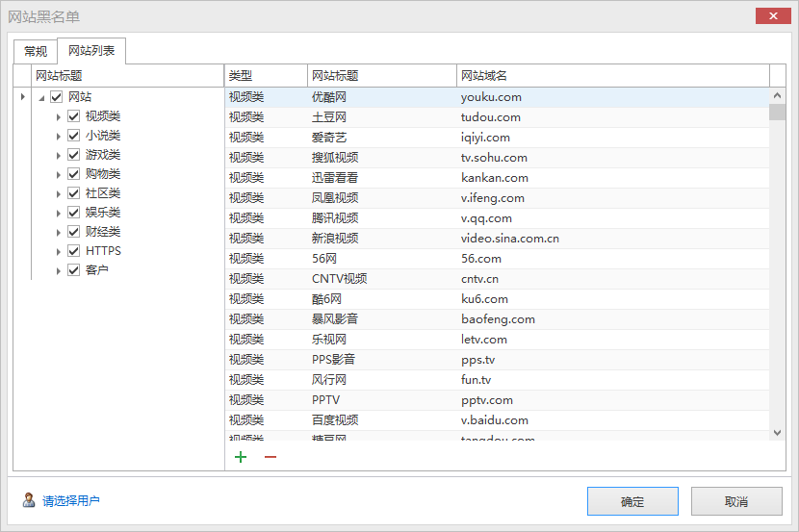The height and width of the screenshot is (532, 799).
Task: Disable the 社区类 checkbox
Action: 73,193
